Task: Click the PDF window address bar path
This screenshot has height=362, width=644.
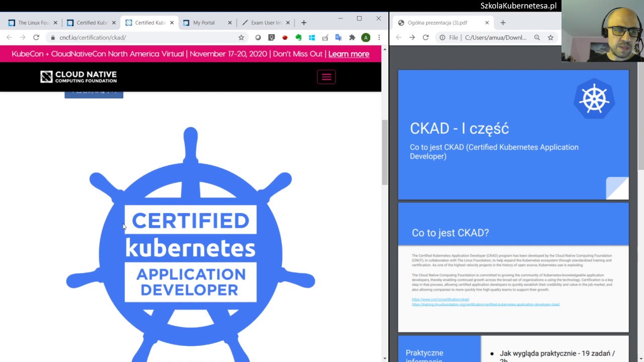Action: pos(496,37)
